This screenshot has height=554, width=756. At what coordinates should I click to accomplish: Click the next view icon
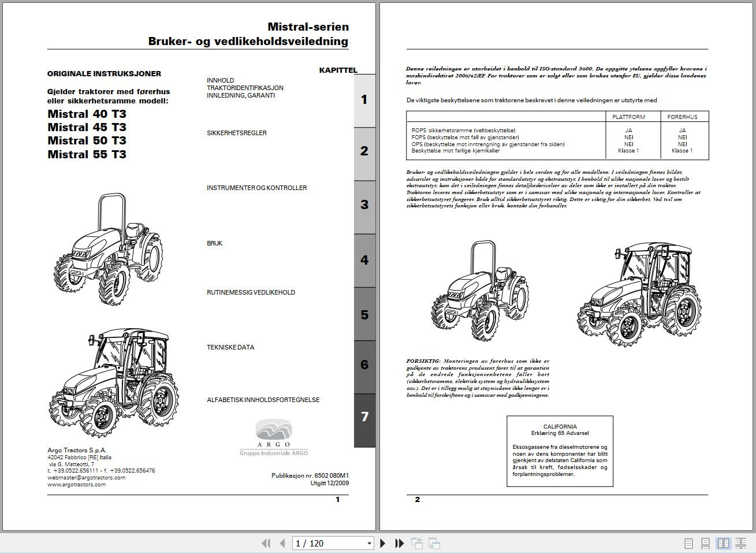[x=434, y=543]
